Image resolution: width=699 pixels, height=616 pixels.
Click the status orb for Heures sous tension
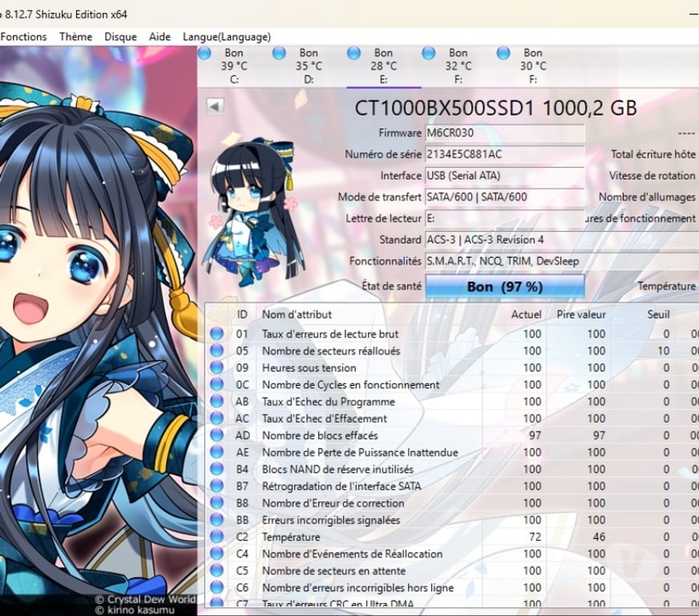pos(216,367)
